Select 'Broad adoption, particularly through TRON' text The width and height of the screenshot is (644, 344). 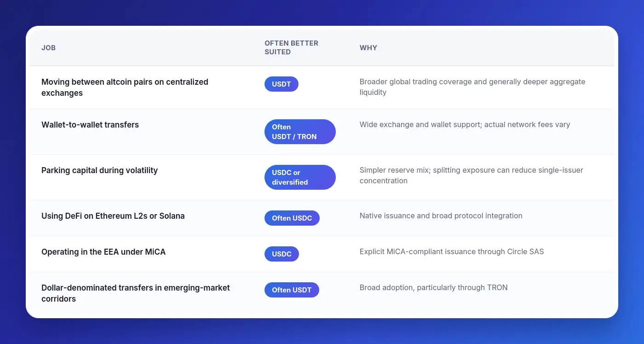click(434, 287)
